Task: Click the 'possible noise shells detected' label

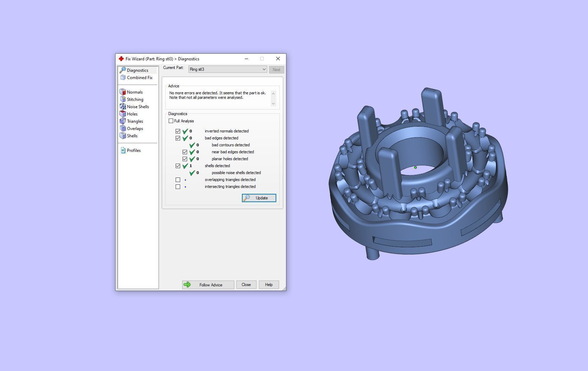Action: [236, 173]
